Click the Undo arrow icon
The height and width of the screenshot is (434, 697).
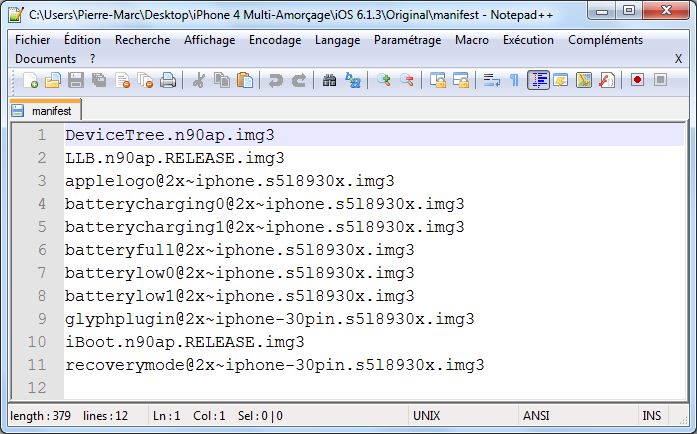tap(276, 80)
